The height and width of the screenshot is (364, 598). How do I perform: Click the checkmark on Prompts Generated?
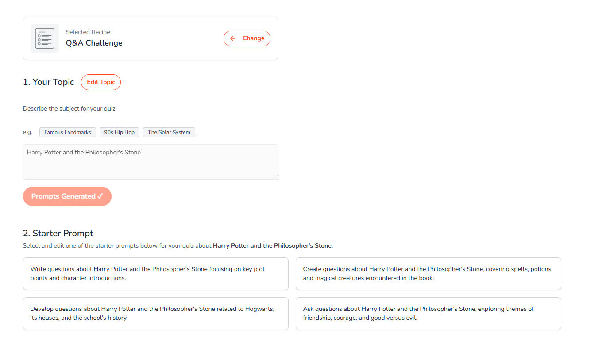99,196
